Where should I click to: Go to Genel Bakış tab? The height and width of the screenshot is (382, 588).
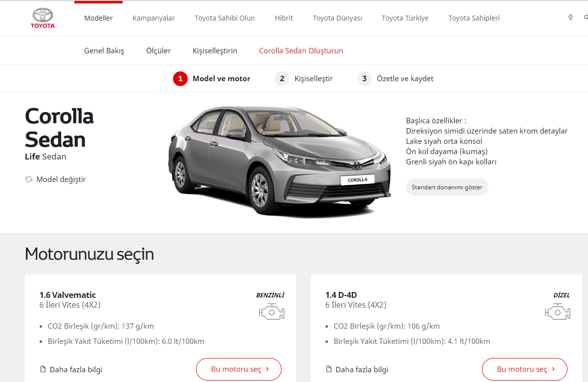click(104, 51)
